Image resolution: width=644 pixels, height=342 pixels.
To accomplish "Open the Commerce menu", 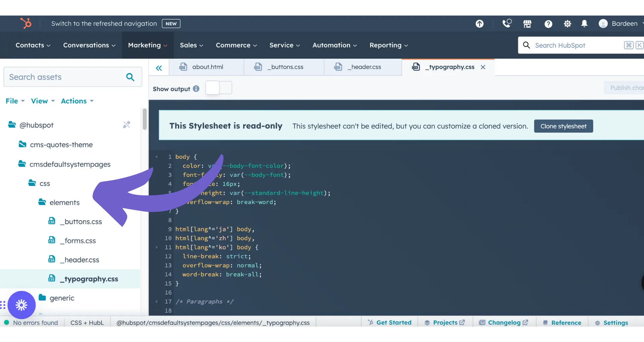I will [x=236, y=45].
